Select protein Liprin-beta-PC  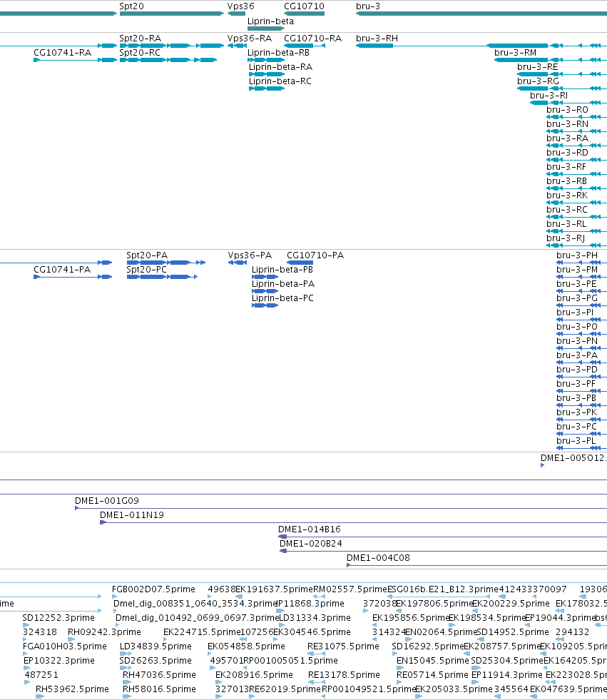click(265, 305)
